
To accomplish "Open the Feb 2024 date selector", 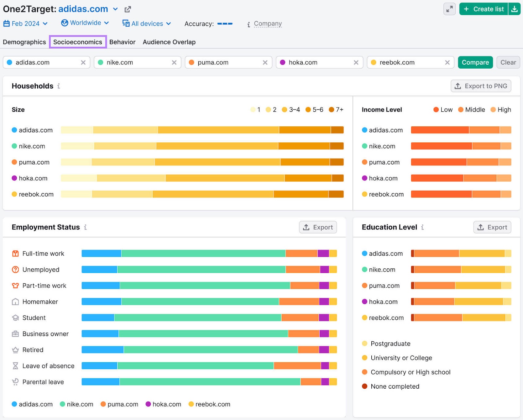I will tap(26, 23).
